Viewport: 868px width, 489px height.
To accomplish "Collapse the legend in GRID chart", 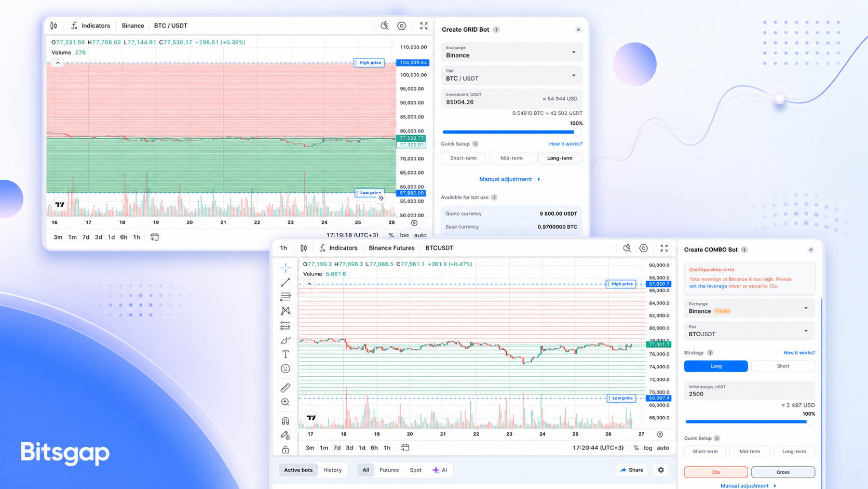I will [58, 63].
